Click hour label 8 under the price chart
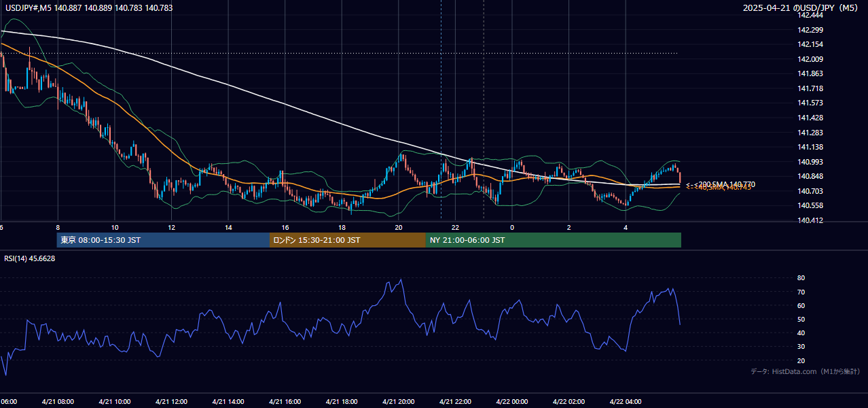This screenshot has width=868, height=408. [x=58, y=227]
